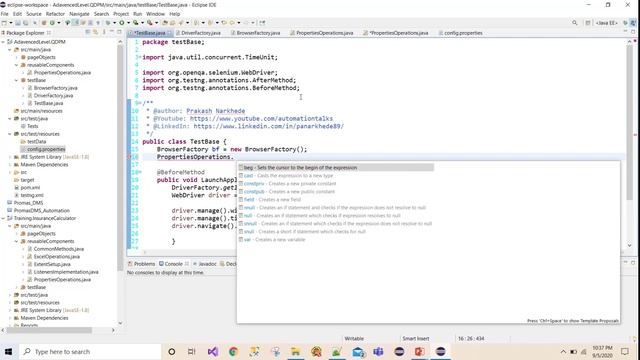Maximize the editor area
This screenshot has width=640, height=360.
tap(633, 32)
